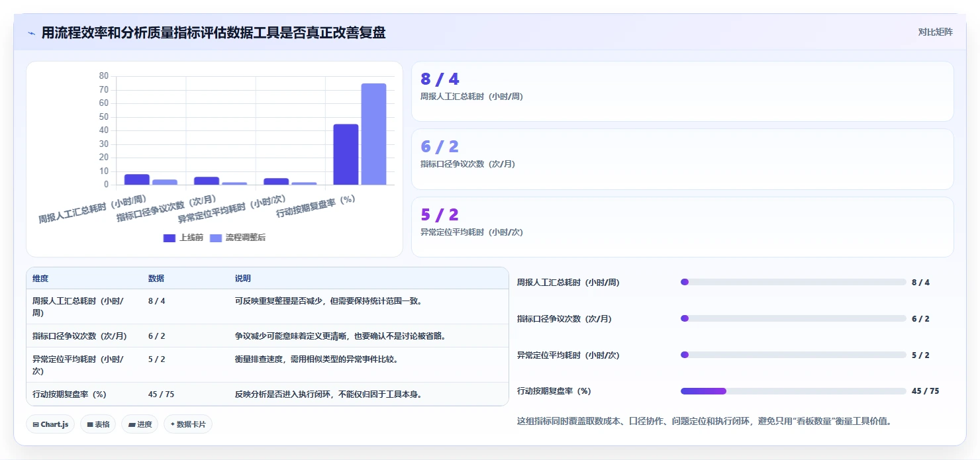The image size is (980, 460).
Task: Click the 上线前 bar for 行动按期复盘率
Action: tap(346, 154)
